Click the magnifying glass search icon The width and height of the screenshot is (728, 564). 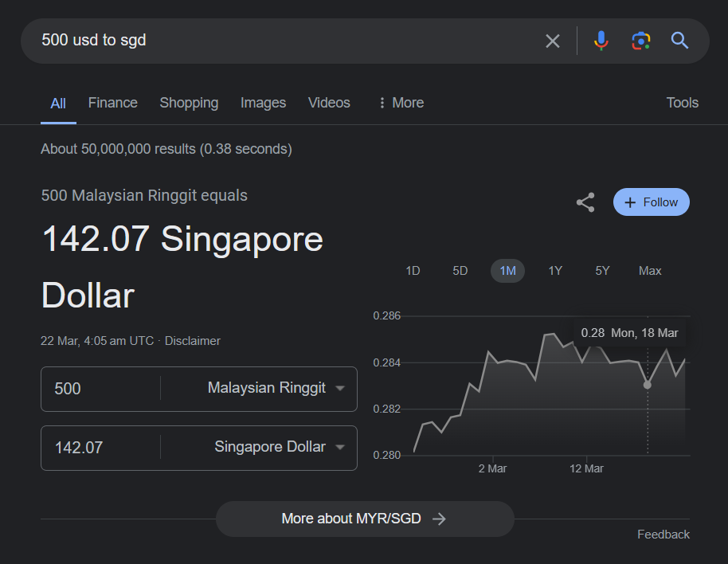click(679, 41)
